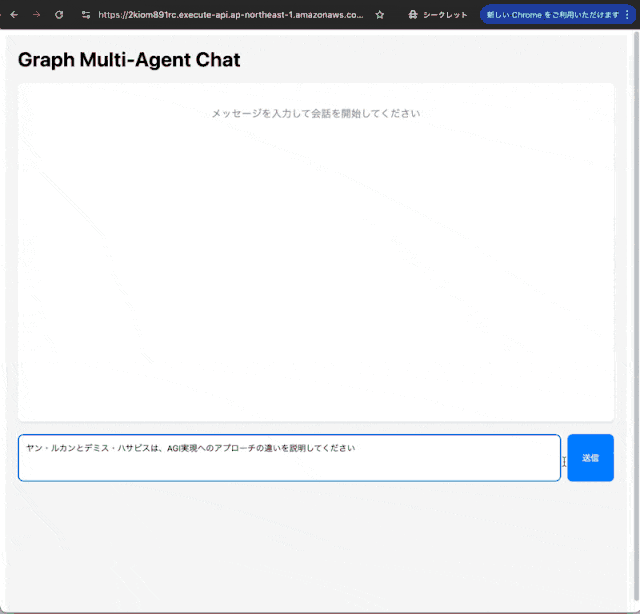Click the empty white conversation panel
Viewport: 640px width, 614px height.
pyautogui.click(x=315, y=270)
